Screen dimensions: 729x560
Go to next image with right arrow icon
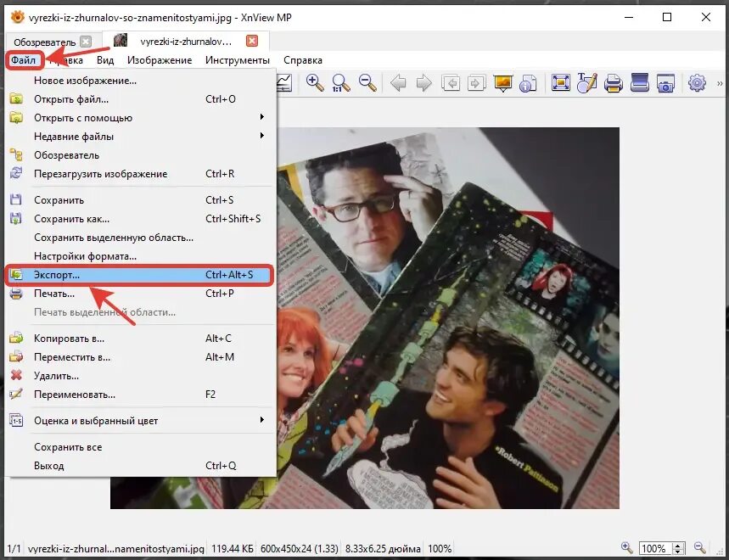pyautogui.click(x=424, y=83)
